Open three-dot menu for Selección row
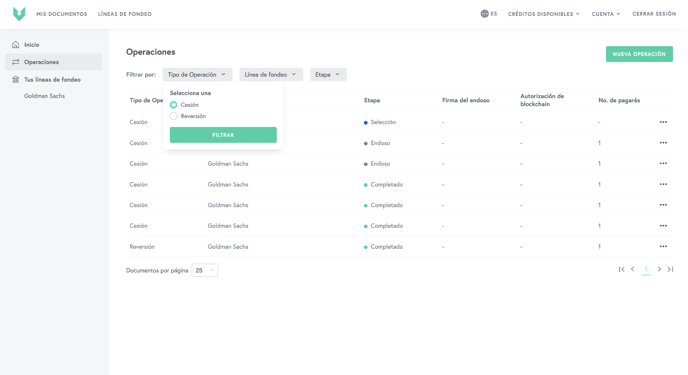The height and width of the screenshot is (375, 688). click(663, 122)
